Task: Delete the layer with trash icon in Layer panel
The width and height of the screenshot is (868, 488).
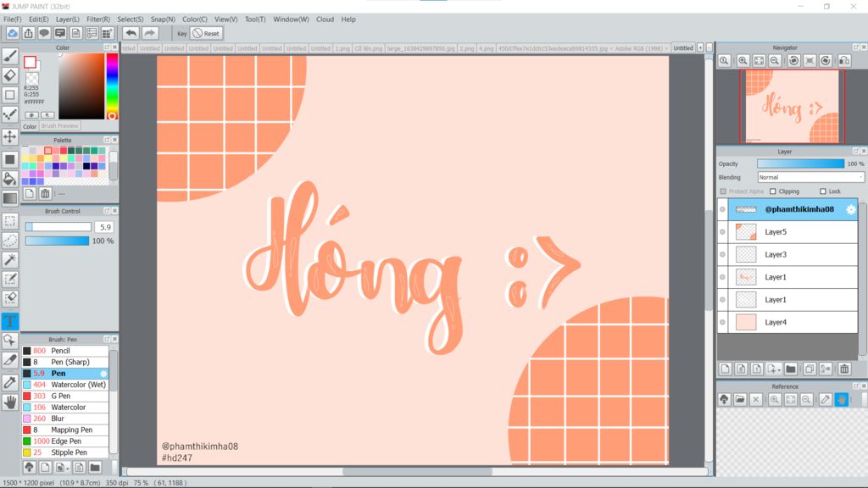Action: pos(844,369)
